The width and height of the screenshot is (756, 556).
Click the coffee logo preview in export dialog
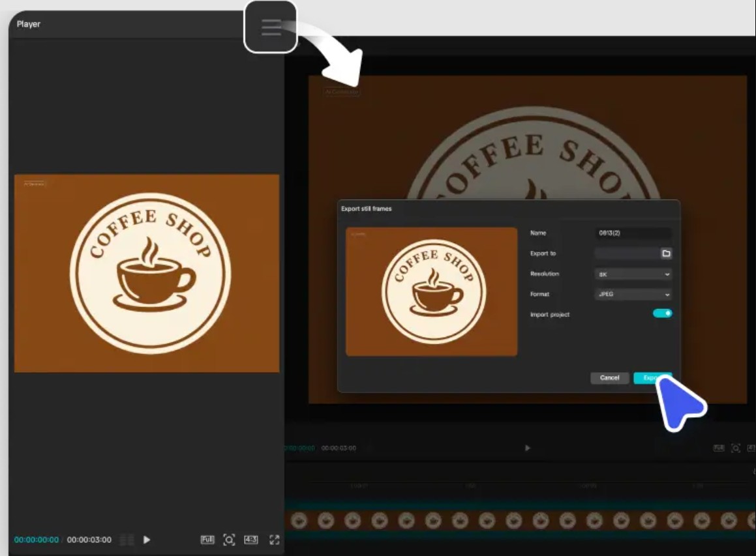coord(431,291)
